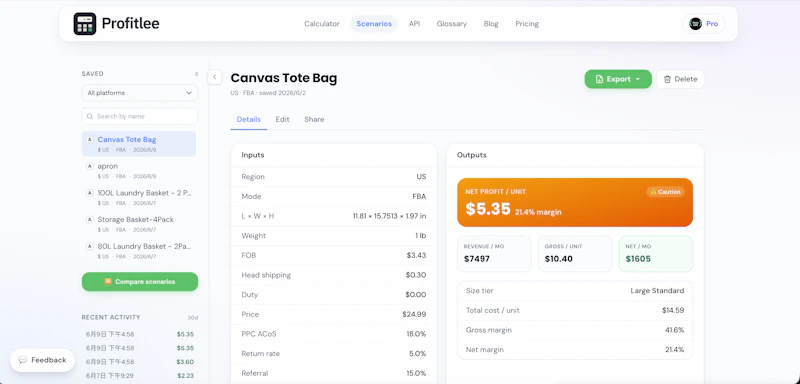Click the icon beside Storage Basket-4Pack
The height and width of the screenshot is (384, 800).
pos(90,219)
